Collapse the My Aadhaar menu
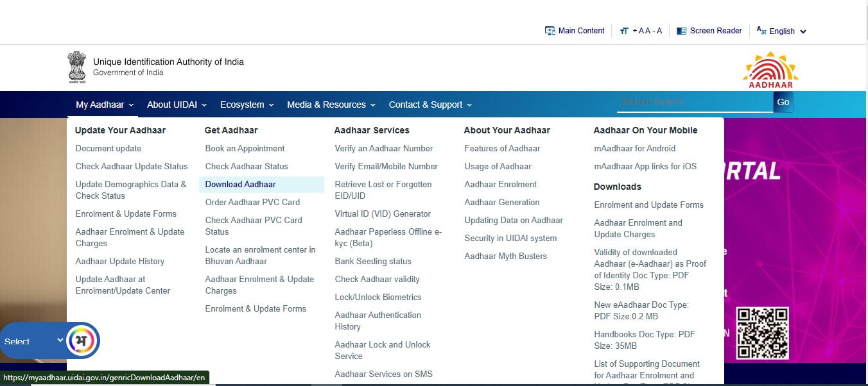Viewport: 868px width, 386px height. pos(105,105)
